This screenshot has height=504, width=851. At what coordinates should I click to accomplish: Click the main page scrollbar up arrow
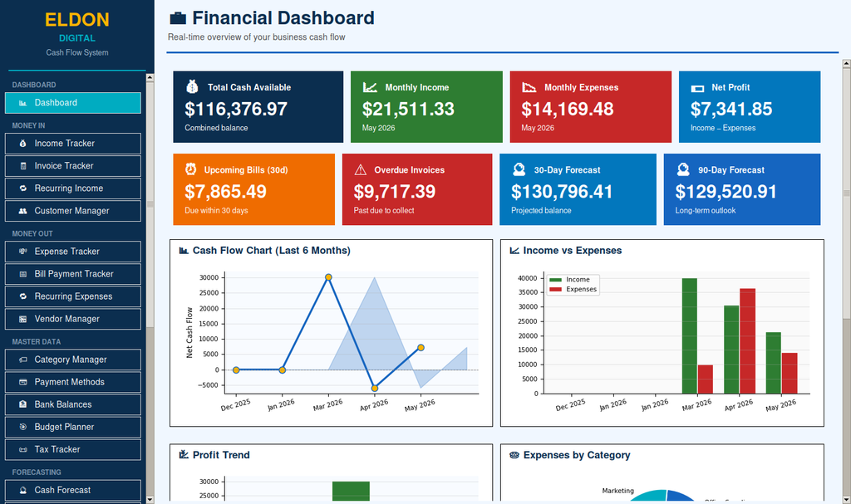(846, 64)
